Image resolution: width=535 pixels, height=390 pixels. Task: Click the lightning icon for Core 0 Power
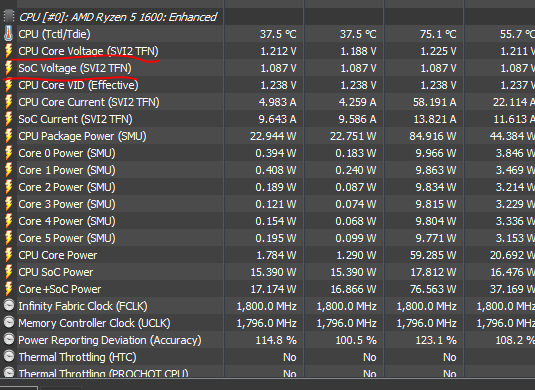tap(9, 153)
